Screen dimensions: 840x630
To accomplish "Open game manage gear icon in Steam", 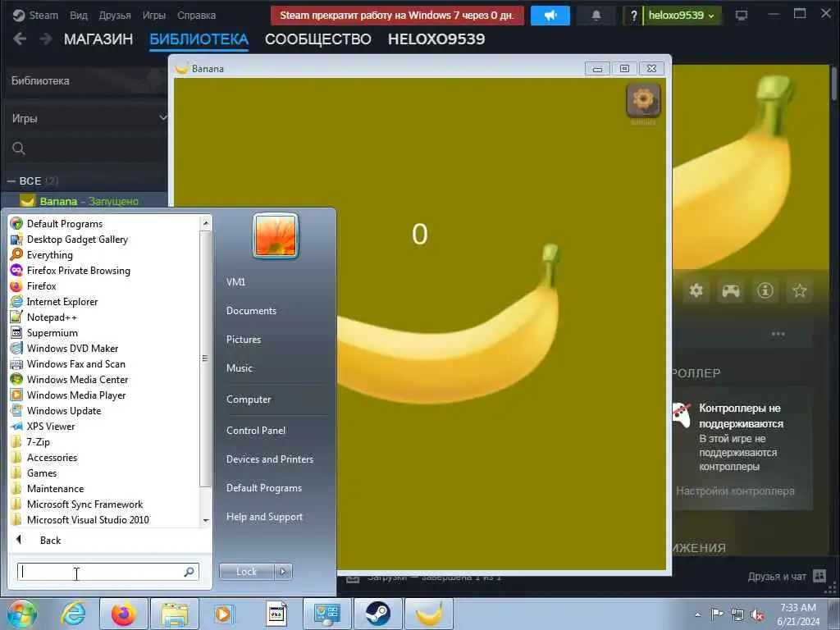I will [x=696, y=290].
